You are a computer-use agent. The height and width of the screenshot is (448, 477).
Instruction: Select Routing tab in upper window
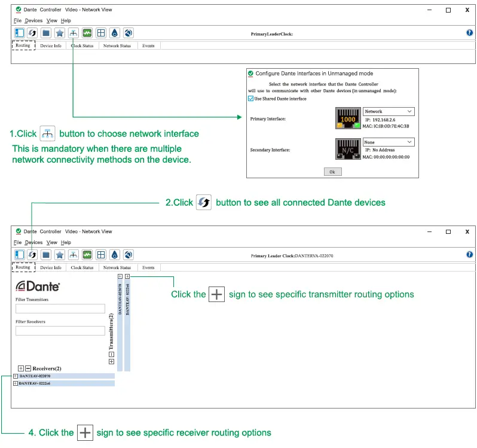pyautogui.click(x=23, y=45)
